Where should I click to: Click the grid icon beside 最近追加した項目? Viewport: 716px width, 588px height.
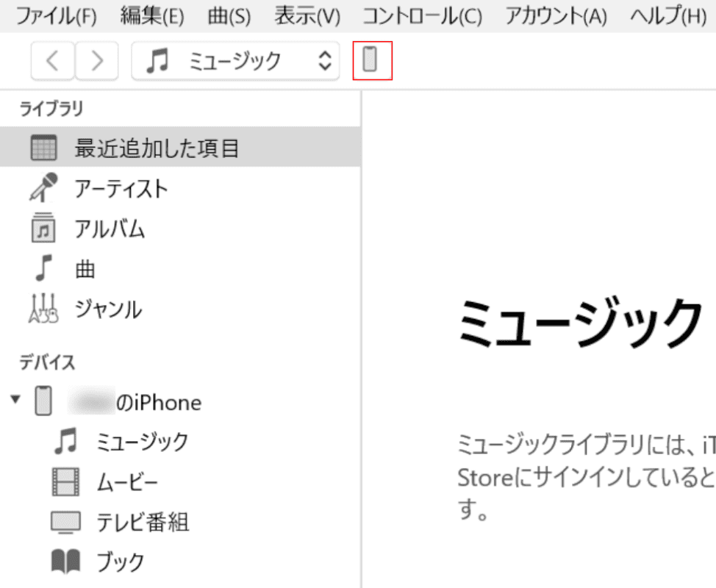(44, 148)
